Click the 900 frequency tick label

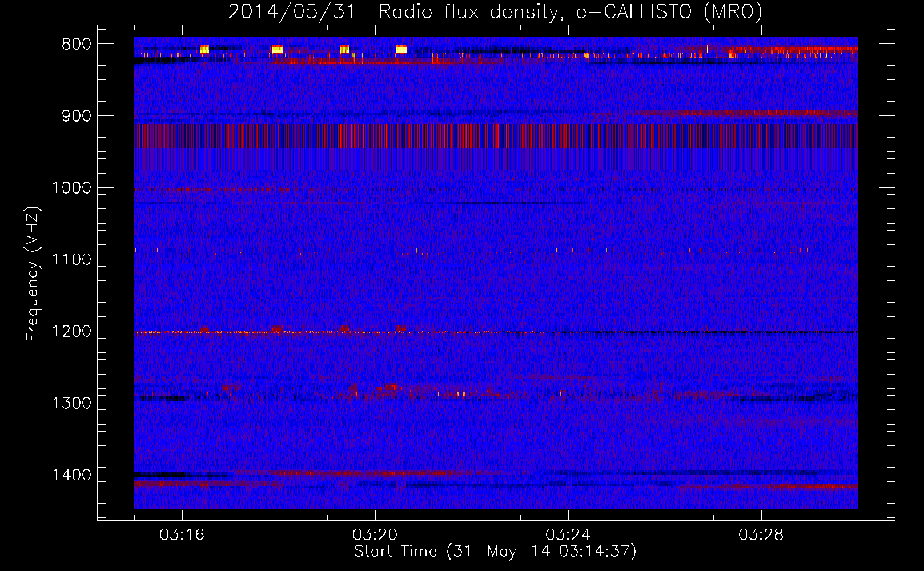click(77, 116)
